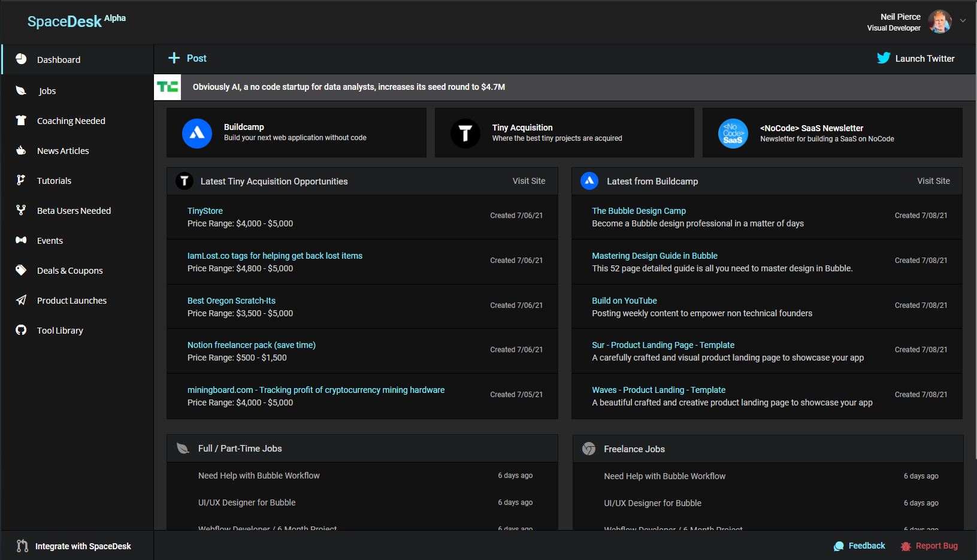Click the NoCode SaaS Newsletter logo

pos(733,133)
